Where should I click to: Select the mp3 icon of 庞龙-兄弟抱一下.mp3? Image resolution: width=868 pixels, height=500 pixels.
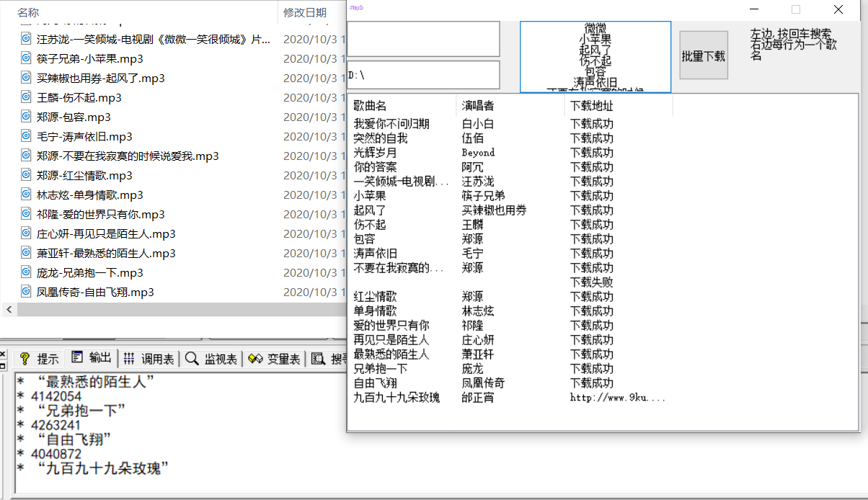26,272
